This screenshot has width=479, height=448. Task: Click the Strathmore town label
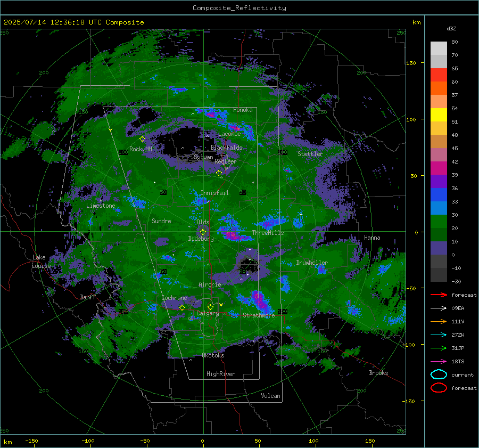[x=259, y=315]
